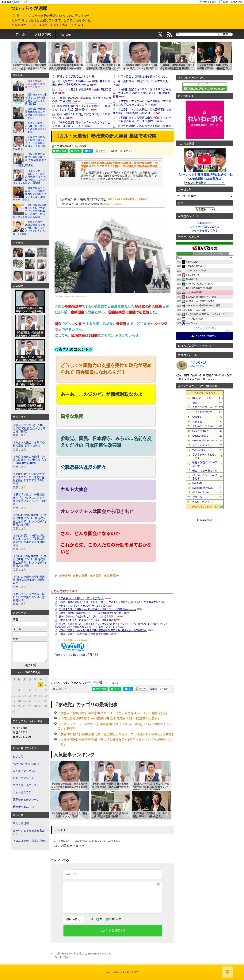Click the top '拍手' clap button
Screen dimensions: 244x980
click(x=125, y=151)
